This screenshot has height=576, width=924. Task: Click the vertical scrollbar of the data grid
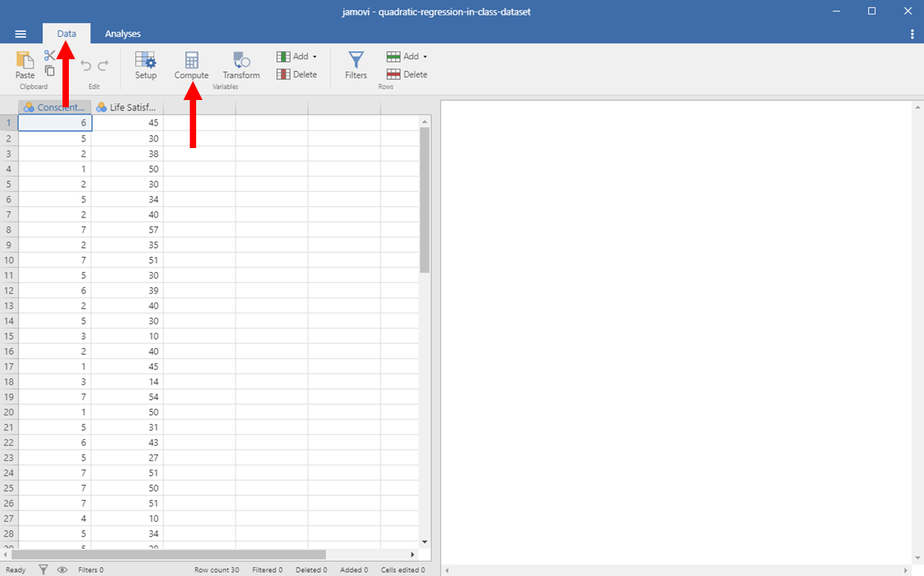coord(424,200)
